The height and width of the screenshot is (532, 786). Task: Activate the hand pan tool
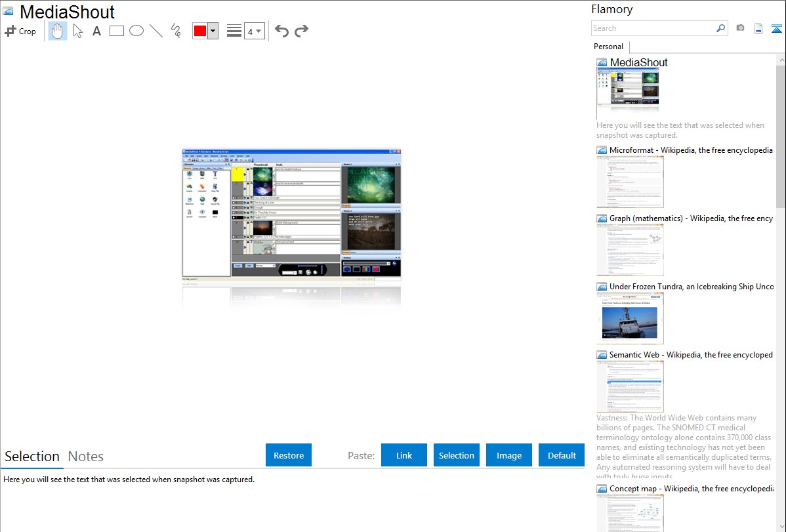click(58, 31)
